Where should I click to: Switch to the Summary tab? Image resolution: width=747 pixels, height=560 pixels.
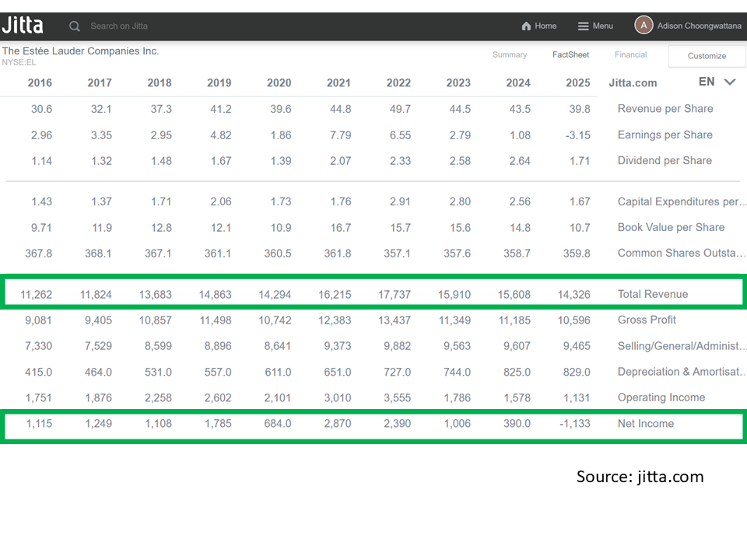click(510, 55)
